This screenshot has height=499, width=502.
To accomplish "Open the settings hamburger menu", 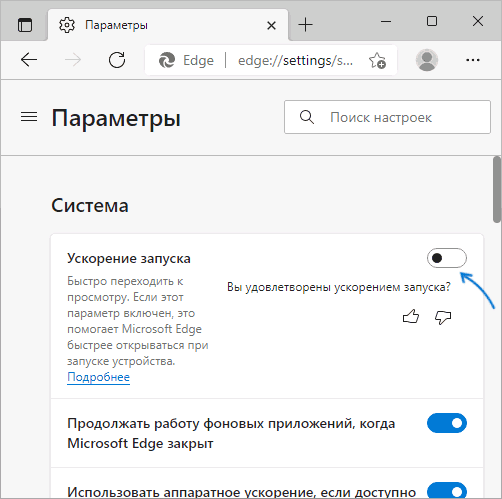I will [29, 117].
